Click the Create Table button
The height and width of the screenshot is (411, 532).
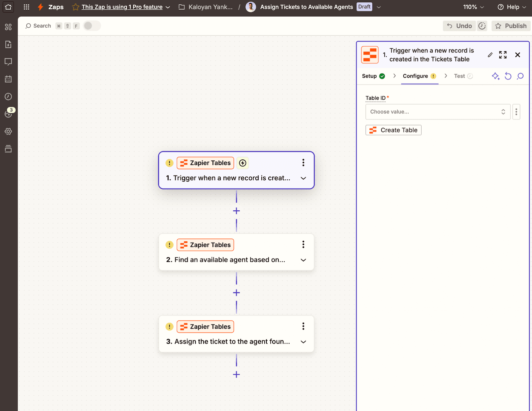[x=393, y=130]
